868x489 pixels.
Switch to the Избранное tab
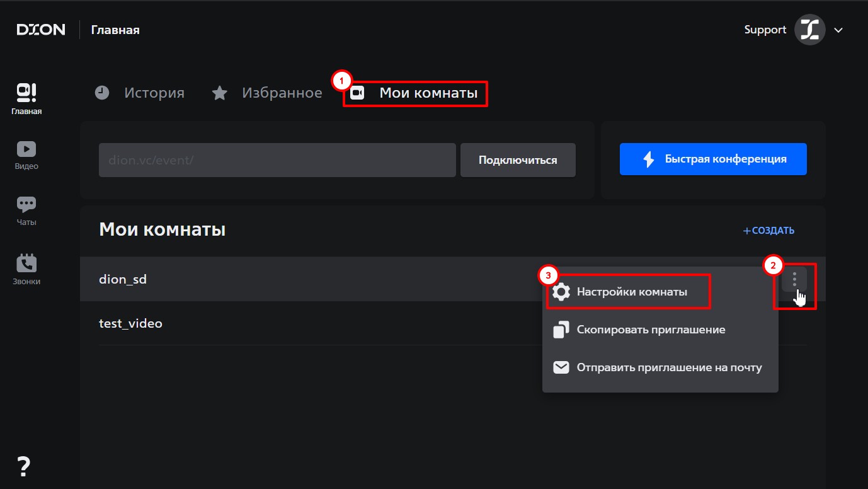(x=267, y=93)
